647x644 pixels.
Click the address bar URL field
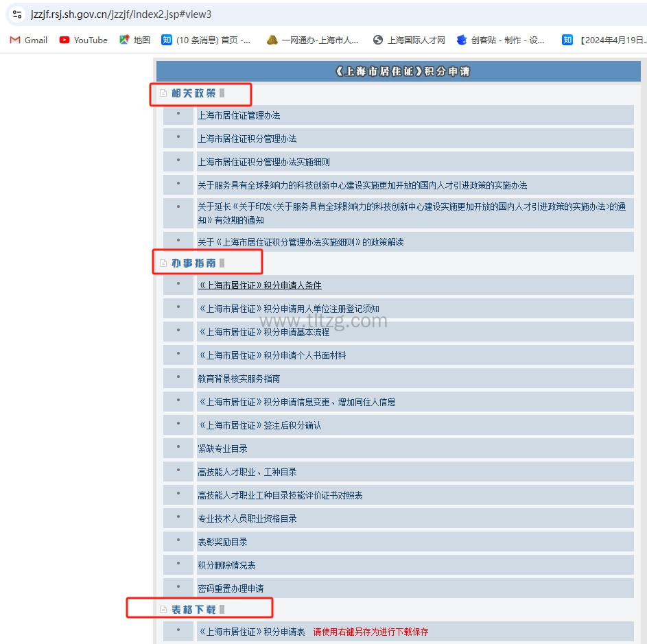click(274, 14)
